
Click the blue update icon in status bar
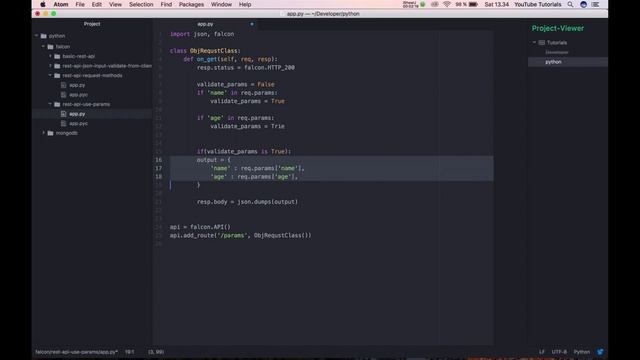pyautogui.click(x=600, y=352)
